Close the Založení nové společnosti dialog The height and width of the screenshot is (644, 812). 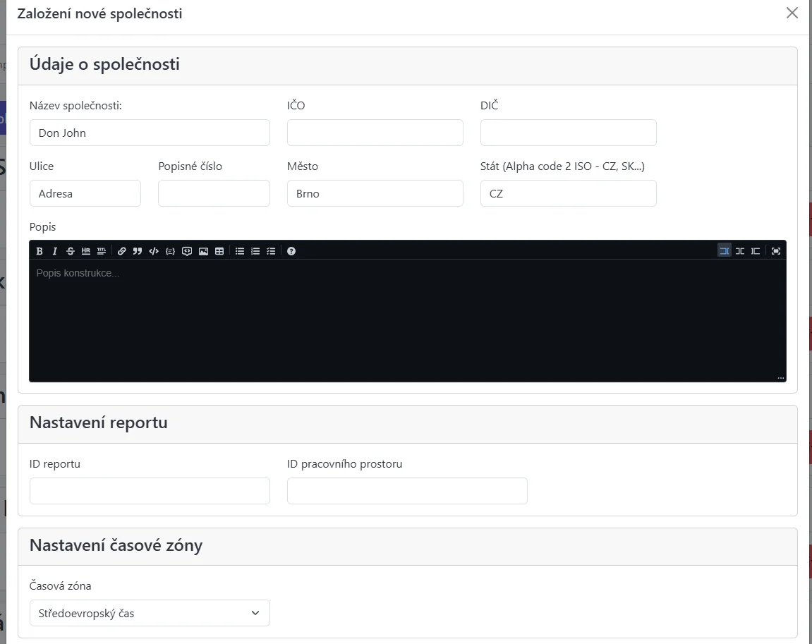[792, 13]
